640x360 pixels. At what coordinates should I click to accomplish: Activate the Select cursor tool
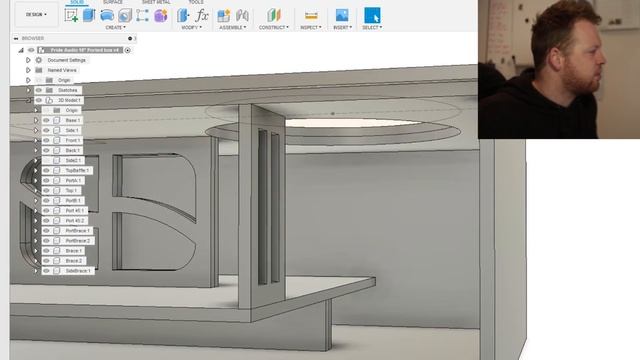point(372,16)
